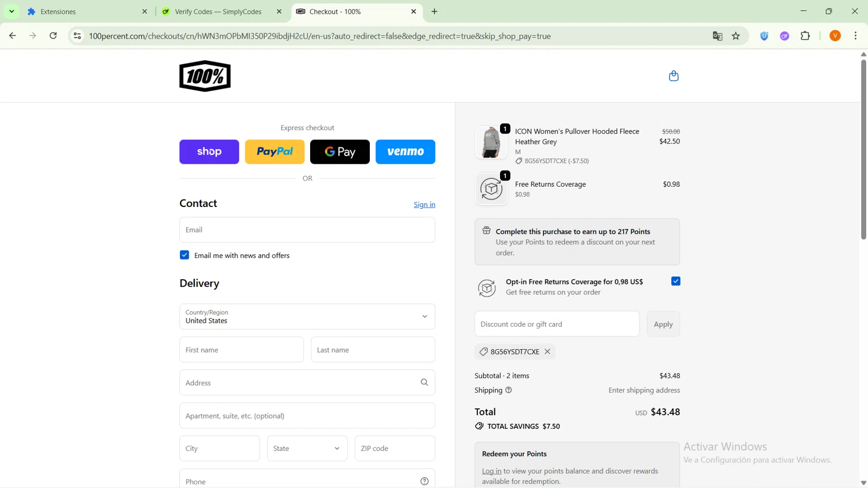Click the phone help question mark icon
The height and width of the screenshot is (488, 868).
click(x=424, y=481)
